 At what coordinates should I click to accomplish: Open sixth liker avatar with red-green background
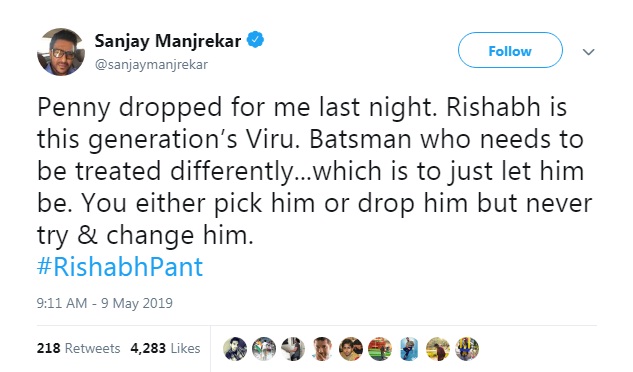click(380, 349)
